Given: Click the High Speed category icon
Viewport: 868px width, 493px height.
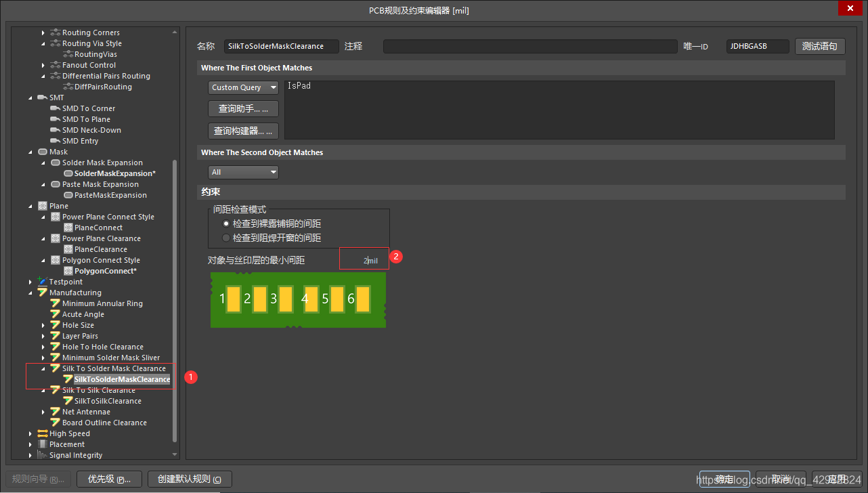Looking at the screenshot, I should (x=43, y=433).
